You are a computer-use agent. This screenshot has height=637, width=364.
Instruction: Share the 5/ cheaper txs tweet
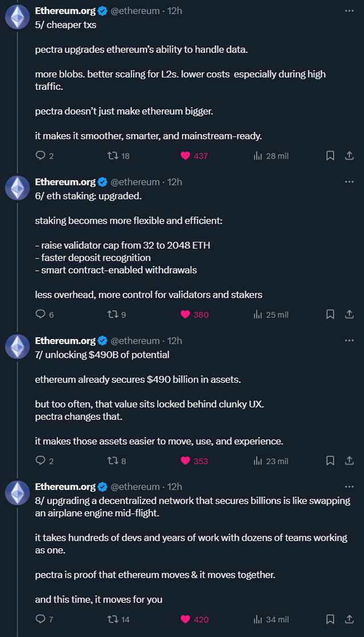[349, 156]
